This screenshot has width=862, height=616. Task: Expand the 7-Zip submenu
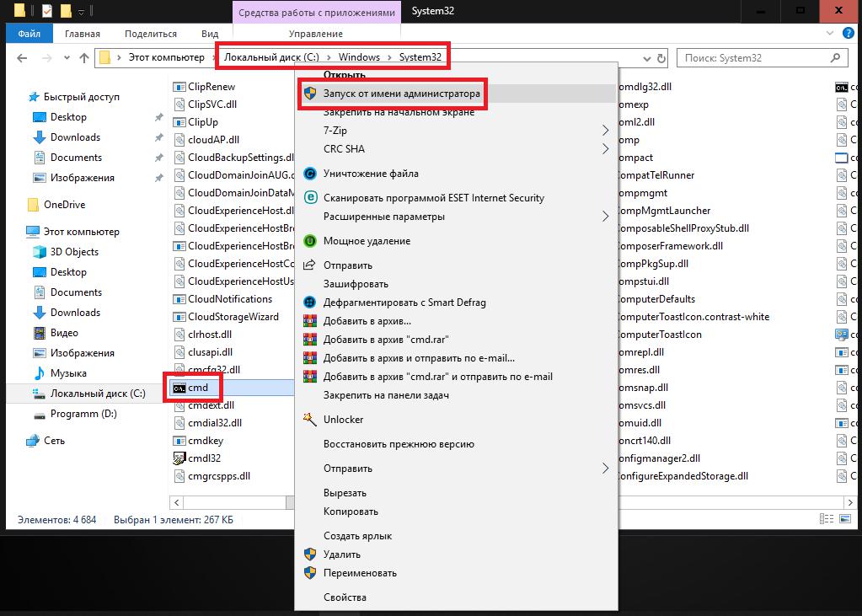pos(605,131)
